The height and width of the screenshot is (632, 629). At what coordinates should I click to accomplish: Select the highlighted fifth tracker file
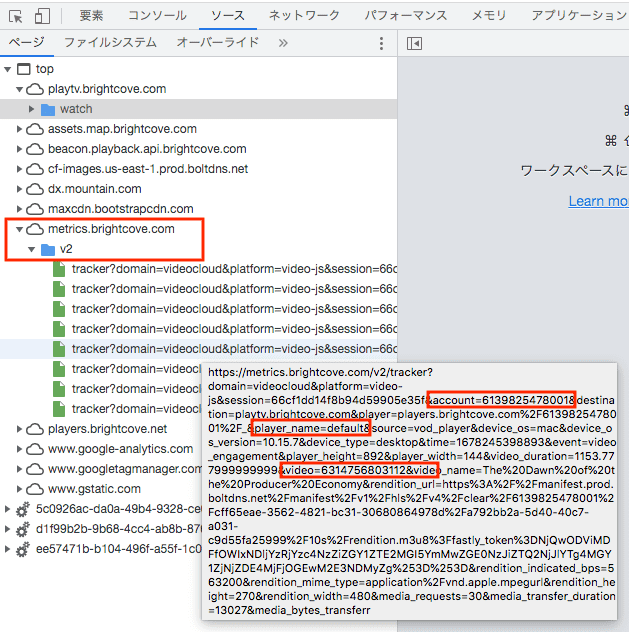pos(199,349)
